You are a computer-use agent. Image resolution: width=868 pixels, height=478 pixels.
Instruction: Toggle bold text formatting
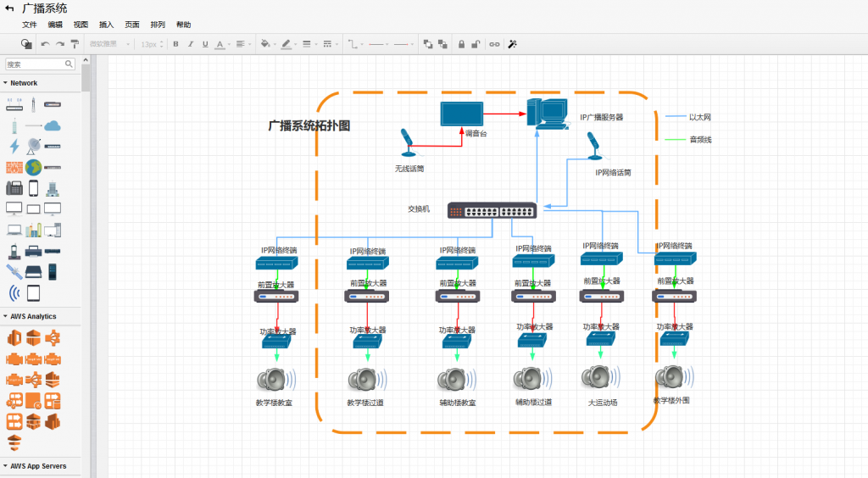pos(175,44)
